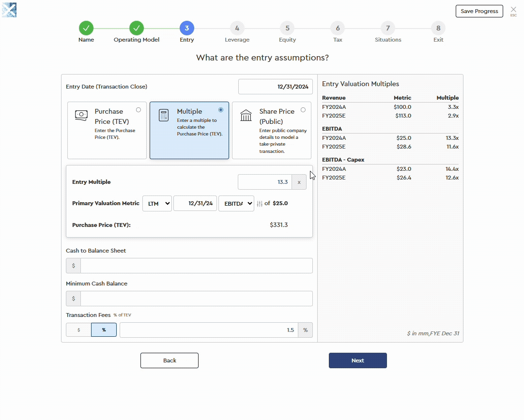Jump to step 4 Leverage
The height and width of the screenshot is (420, 524).
(237, 28)
